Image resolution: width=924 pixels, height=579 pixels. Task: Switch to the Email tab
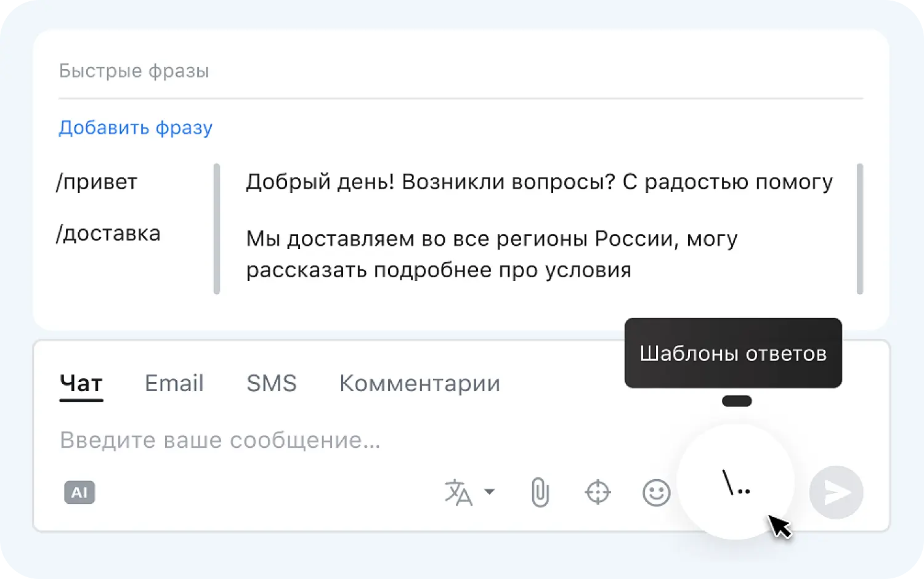[x=174, y=383]
